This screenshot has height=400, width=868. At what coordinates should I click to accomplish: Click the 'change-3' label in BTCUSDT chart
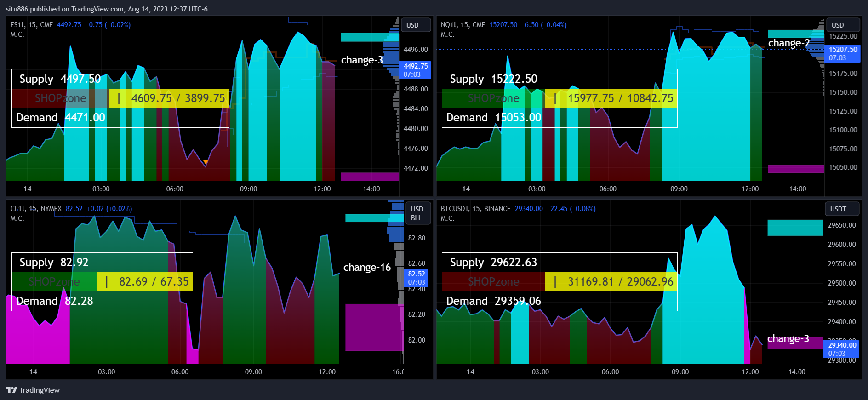788,339
